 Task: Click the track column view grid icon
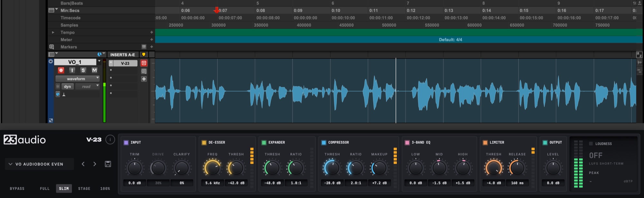click(51, 54)
